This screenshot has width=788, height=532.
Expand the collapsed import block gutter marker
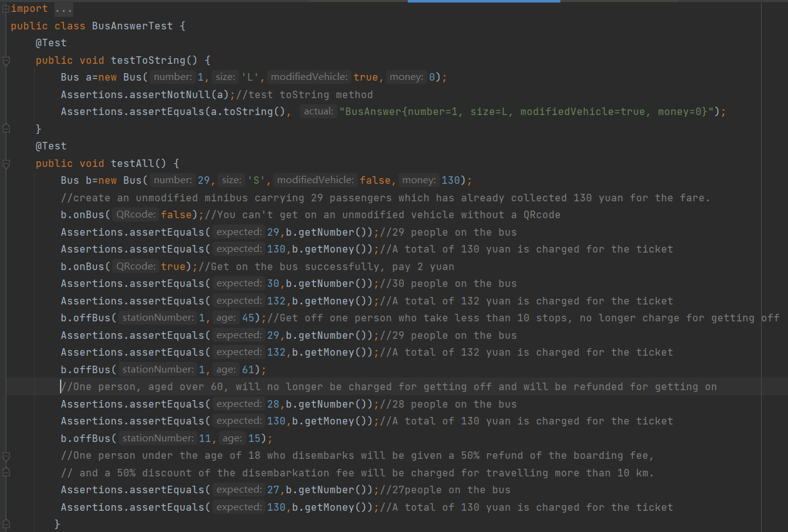pos(6,9)
